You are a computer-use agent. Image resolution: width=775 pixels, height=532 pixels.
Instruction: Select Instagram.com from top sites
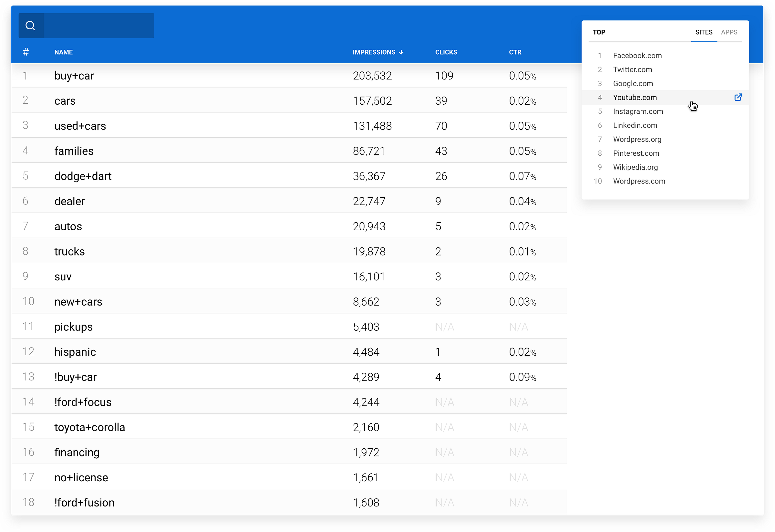pyautogui.click(x=638, y=111)
